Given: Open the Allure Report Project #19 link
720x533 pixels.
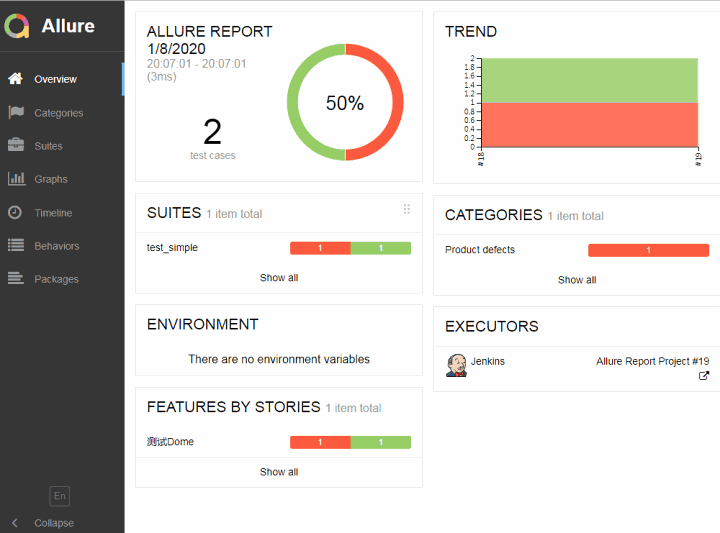Looking at the screenshot, I should 652,361.
